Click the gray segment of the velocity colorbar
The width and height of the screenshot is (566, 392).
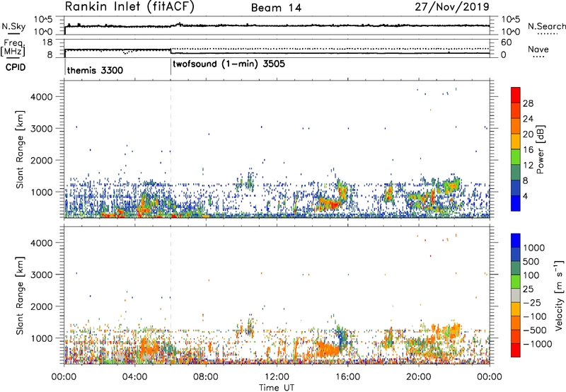516,295
